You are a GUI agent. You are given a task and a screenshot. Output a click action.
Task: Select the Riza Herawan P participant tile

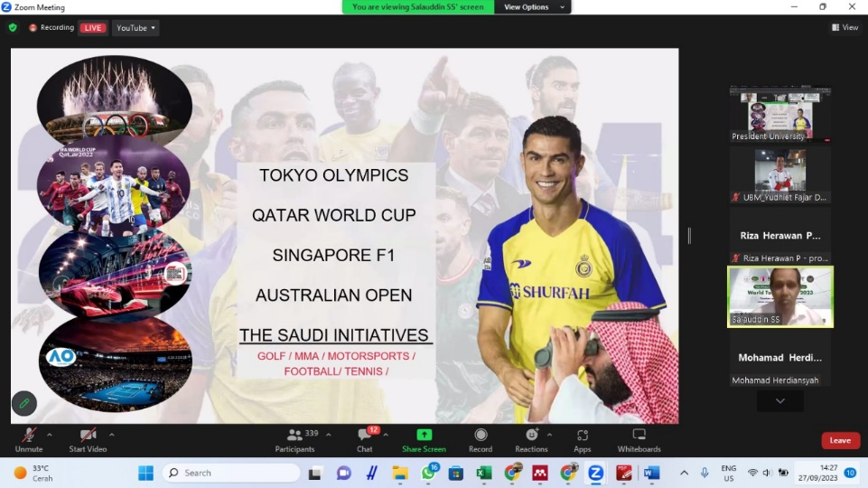[x=780, y=237]
